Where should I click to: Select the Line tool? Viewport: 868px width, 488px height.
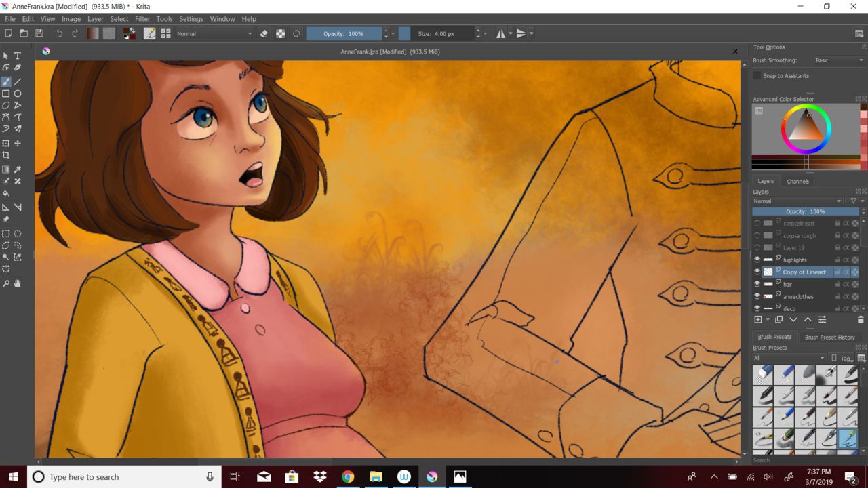[x=18, y=81]
